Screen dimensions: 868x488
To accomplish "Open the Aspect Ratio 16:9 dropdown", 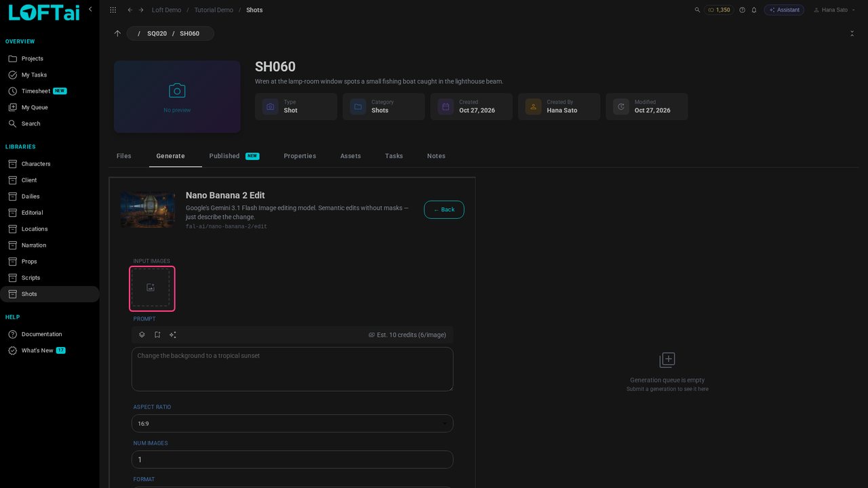I will tap(292, 424).
